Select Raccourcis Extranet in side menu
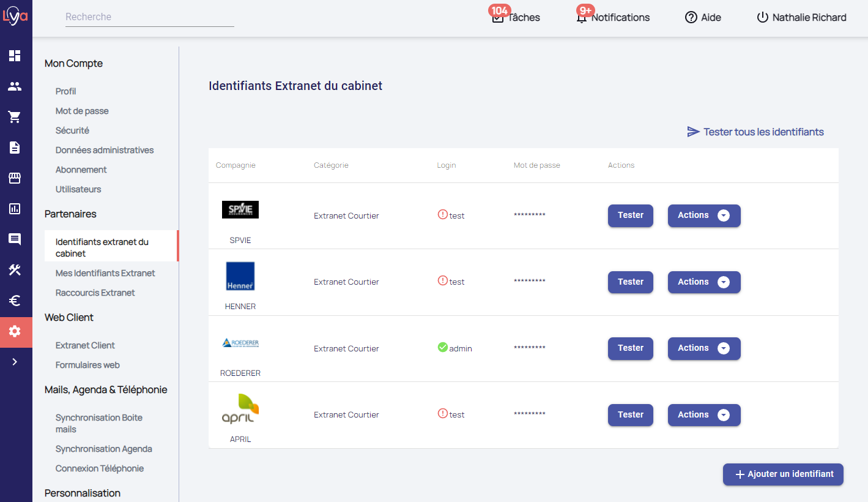 point(95,293)
